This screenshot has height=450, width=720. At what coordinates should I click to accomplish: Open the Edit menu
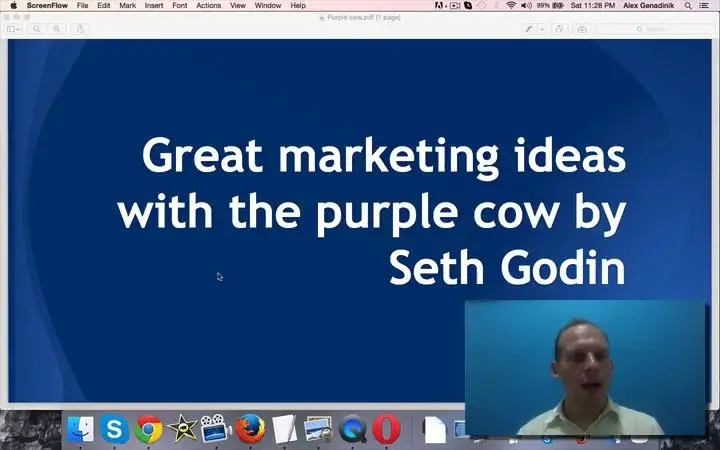pyautogui.click(x=104, y=6)
